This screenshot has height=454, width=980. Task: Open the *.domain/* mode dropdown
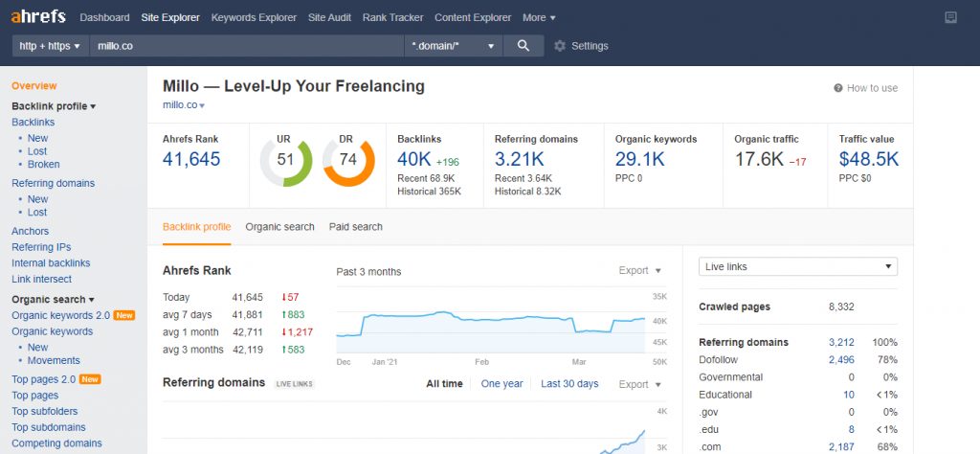453,46
